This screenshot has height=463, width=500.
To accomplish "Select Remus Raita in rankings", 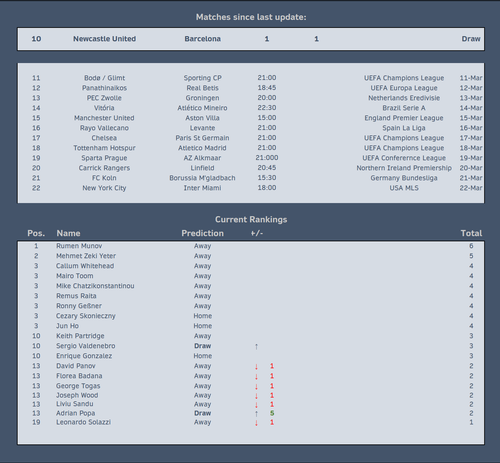I will click(x=76, y=296).
